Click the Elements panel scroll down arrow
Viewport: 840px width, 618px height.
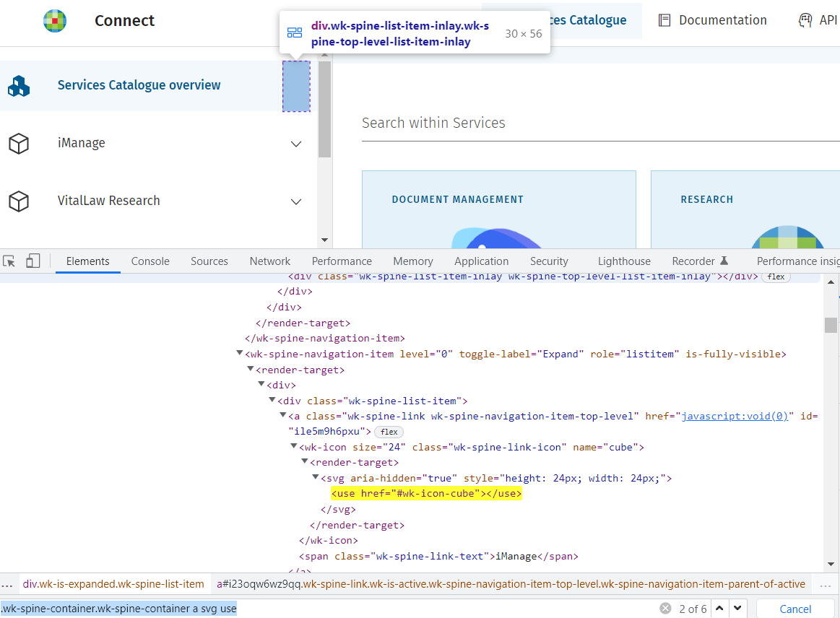pyautogui.click(x=831, y=564)
